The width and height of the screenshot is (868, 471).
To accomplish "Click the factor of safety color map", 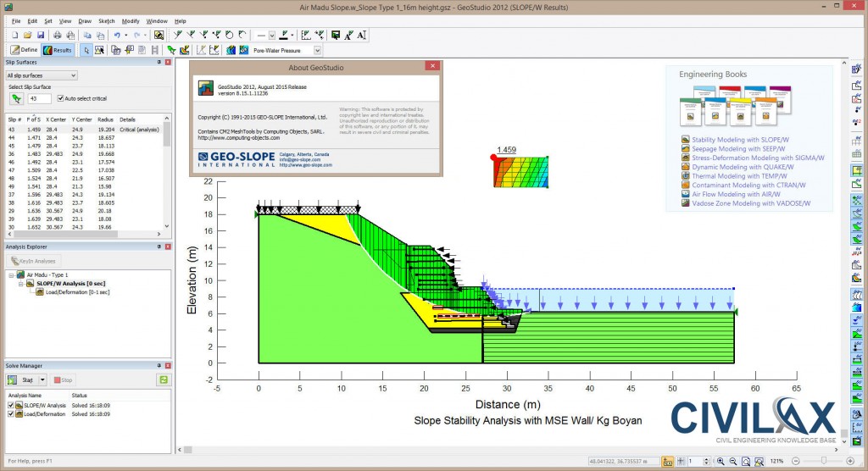I will 520,172.
